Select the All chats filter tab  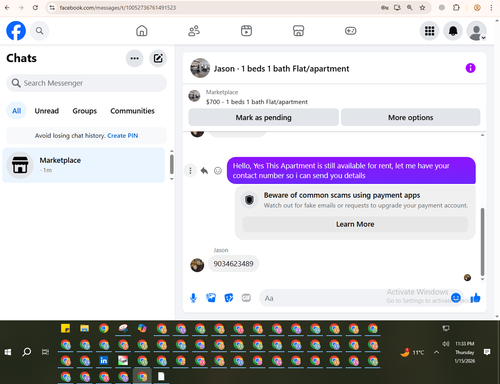[16, 111]
